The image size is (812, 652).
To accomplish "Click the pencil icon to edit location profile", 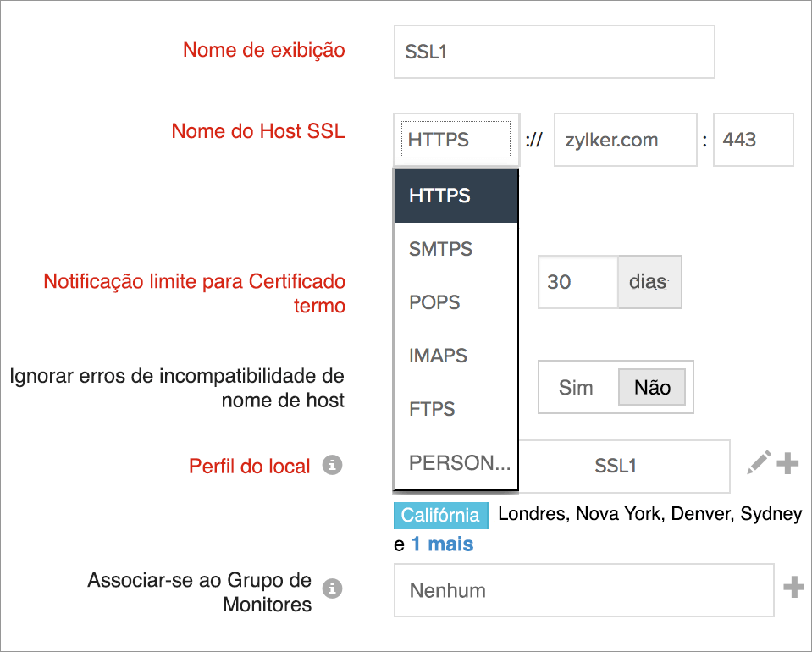I will (760, 461).
